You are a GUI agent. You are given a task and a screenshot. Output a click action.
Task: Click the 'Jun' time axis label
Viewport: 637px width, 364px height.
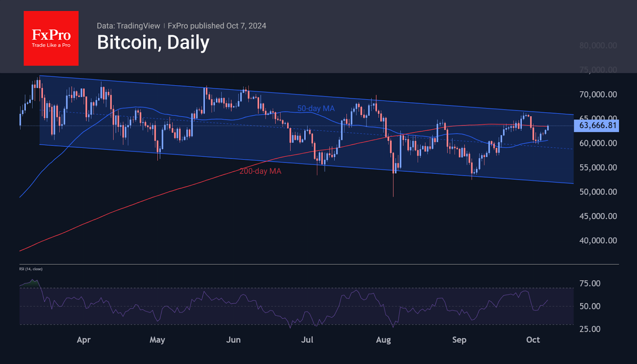(x=233, y=340)
